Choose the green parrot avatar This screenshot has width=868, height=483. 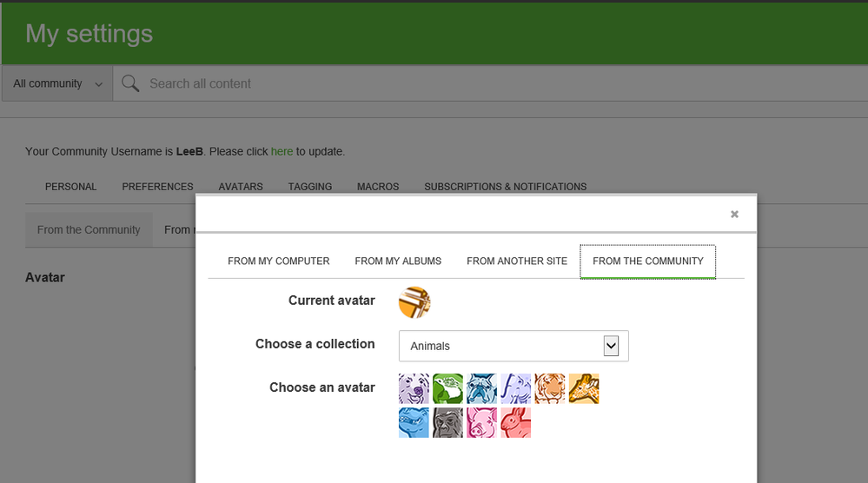[447, 388]
